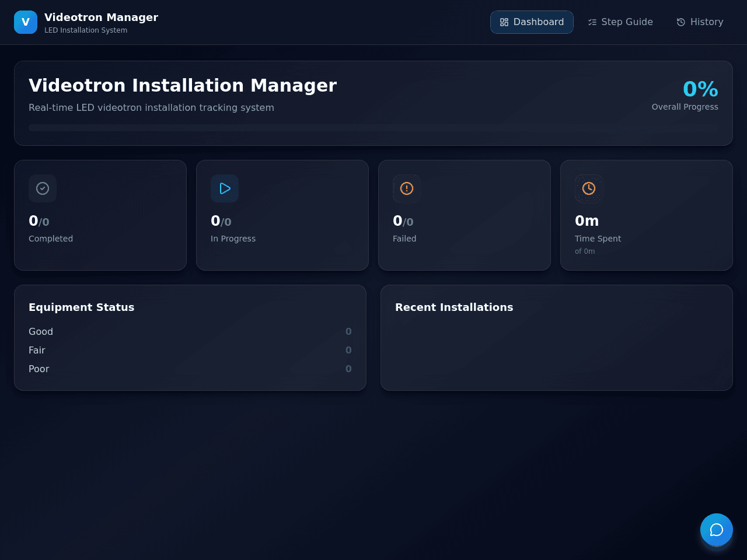Click the 'Overall Progress' label
Viewport: 747px width, 560px height.
(685, 107)
